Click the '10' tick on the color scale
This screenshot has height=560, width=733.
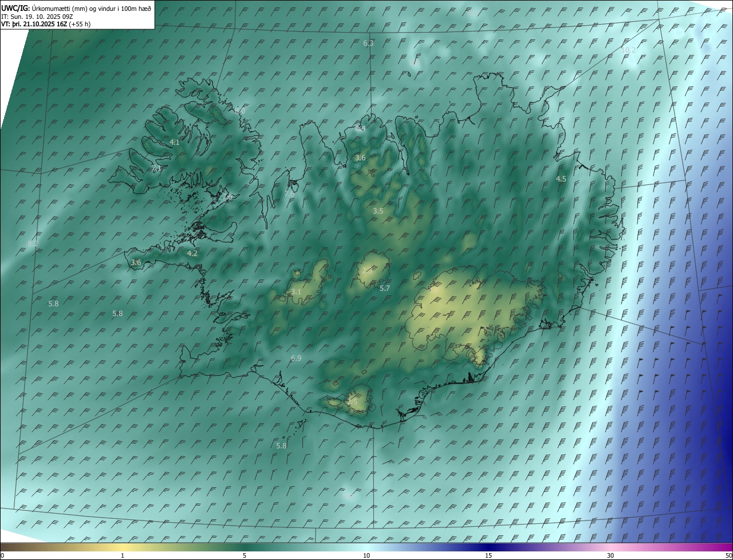[x=366, y=555]
